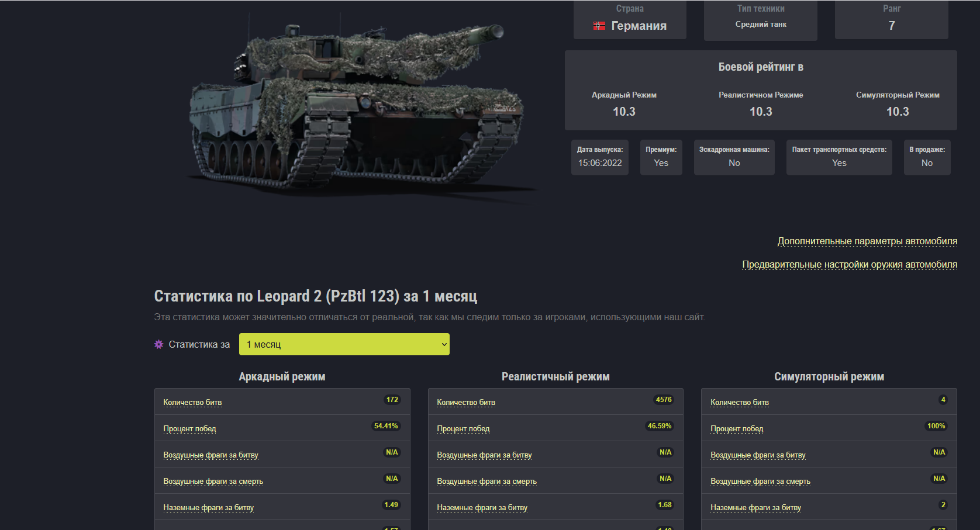Click the Аркадный режим column heading

pos(282,377)
